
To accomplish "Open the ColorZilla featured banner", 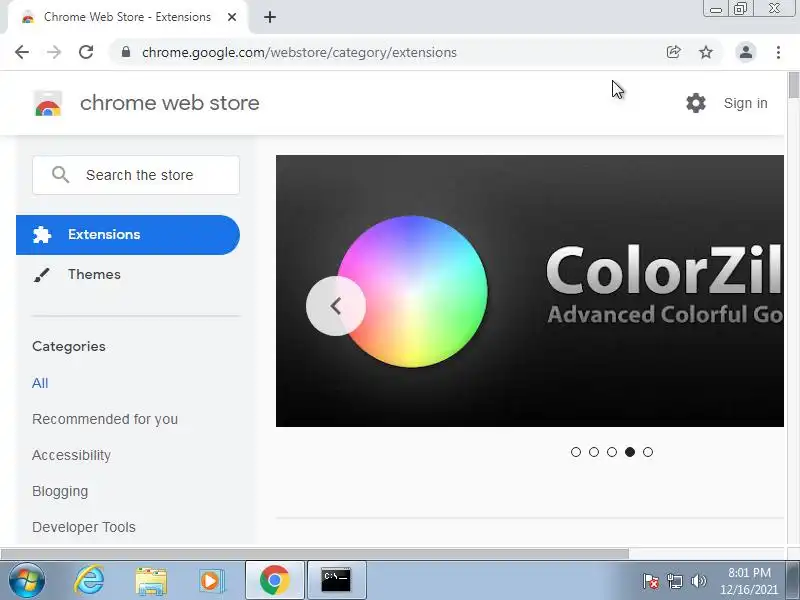I will point(530,291).
